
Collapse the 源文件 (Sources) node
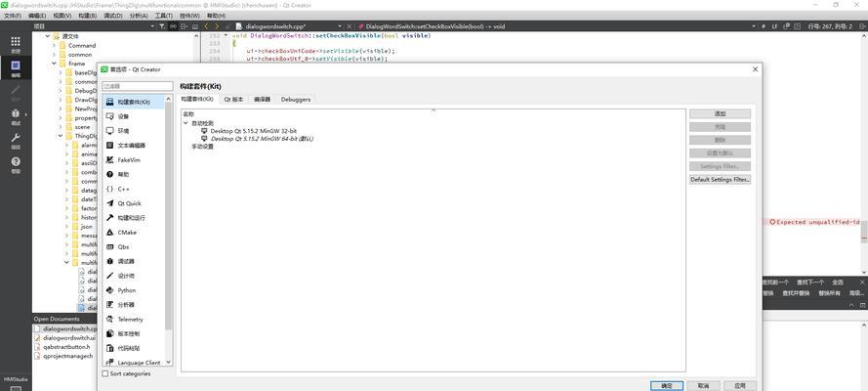(x=48, y=36)
